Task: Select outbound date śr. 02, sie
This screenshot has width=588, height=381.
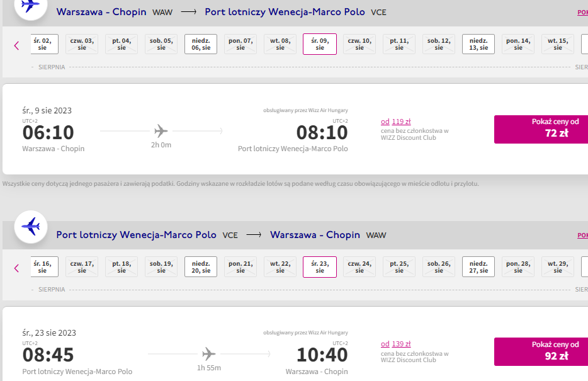Action: 44,44
